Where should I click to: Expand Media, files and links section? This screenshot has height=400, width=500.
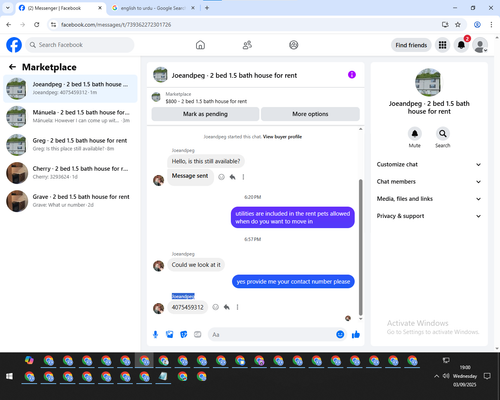coord(429,199)
